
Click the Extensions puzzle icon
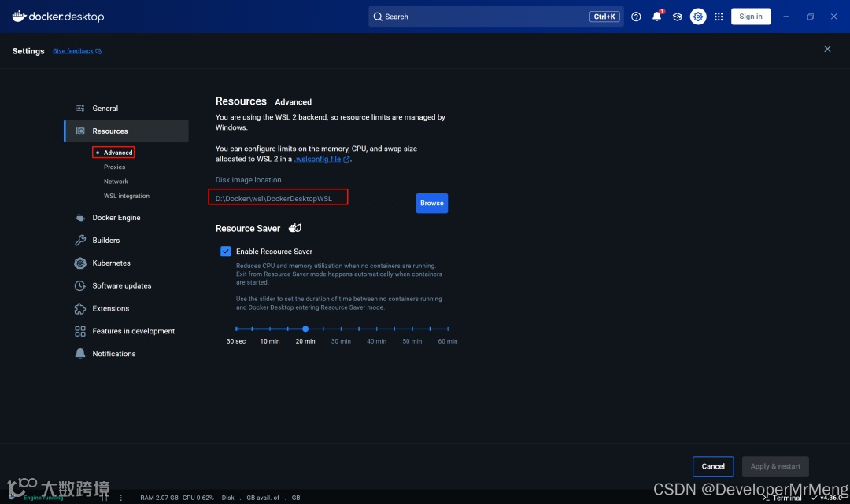click(80, 308)
